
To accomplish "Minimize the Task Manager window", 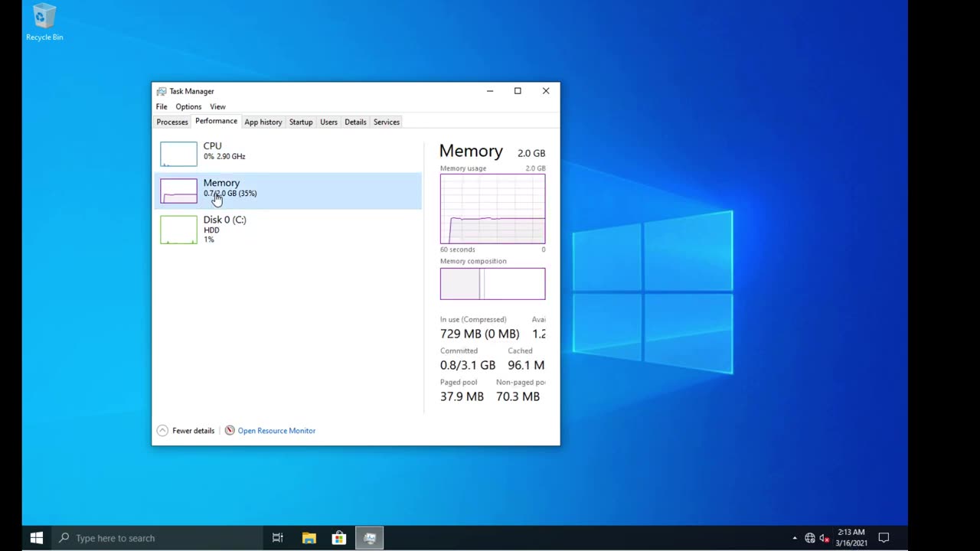I will click(x=490, y=91).
